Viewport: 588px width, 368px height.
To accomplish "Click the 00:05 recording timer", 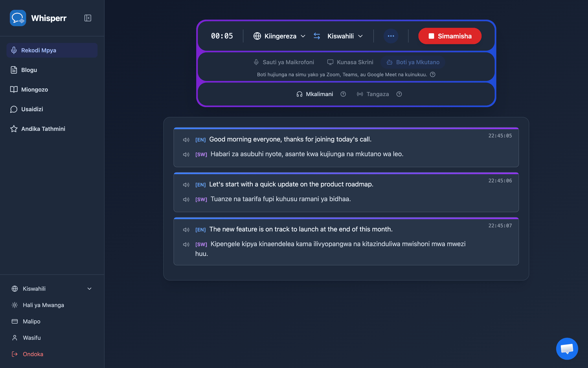I will pos(222,36).
